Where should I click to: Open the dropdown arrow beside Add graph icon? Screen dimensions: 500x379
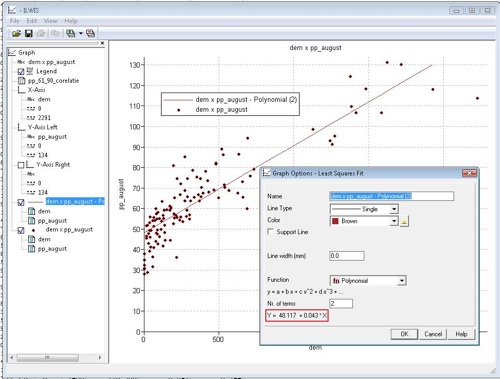tap(81, 33)
